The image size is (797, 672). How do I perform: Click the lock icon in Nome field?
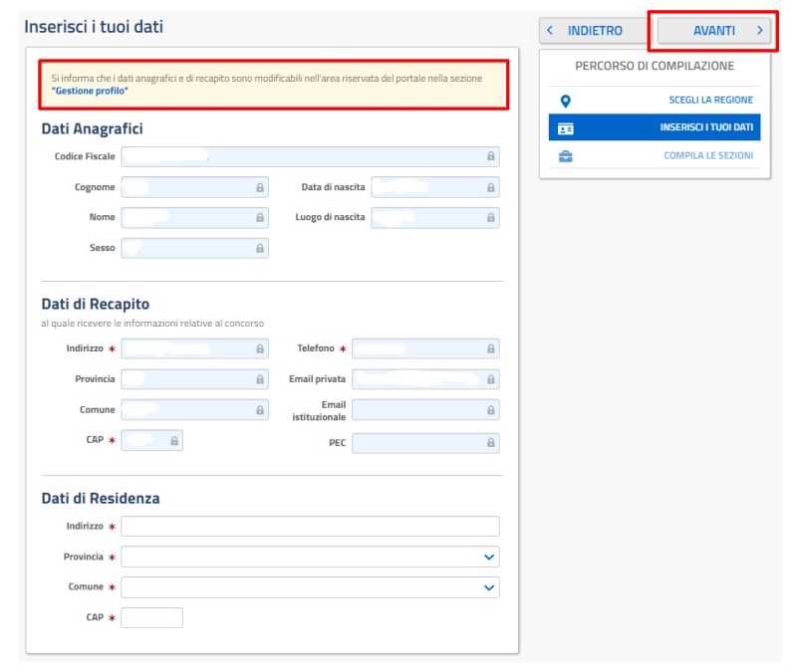[x=260, y=218]
